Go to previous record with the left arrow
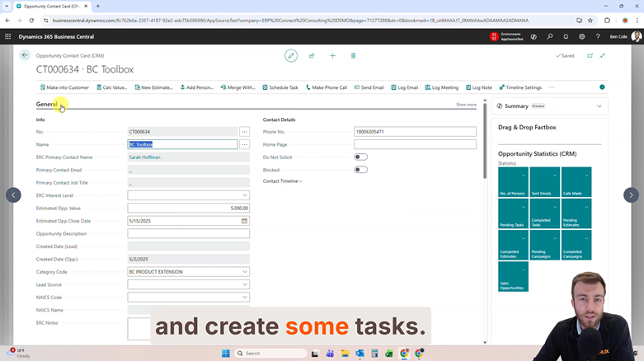 [13, 195]
